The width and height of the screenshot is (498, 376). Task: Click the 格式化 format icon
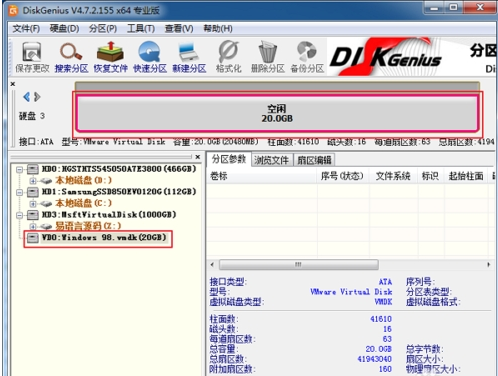pos(228,57)
